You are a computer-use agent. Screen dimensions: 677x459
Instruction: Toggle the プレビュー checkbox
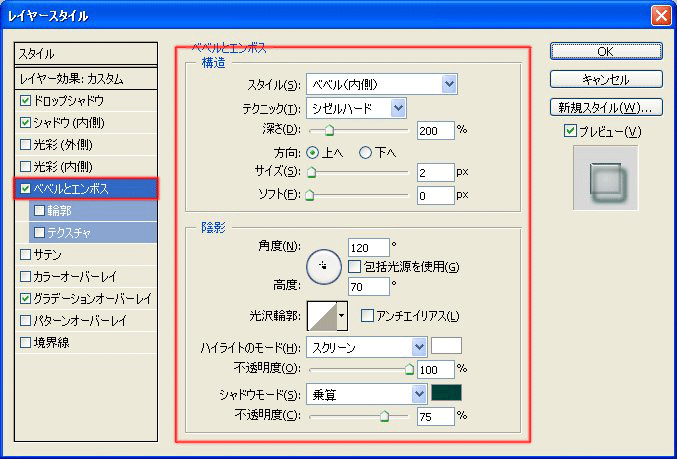click(x=570, y=131)
